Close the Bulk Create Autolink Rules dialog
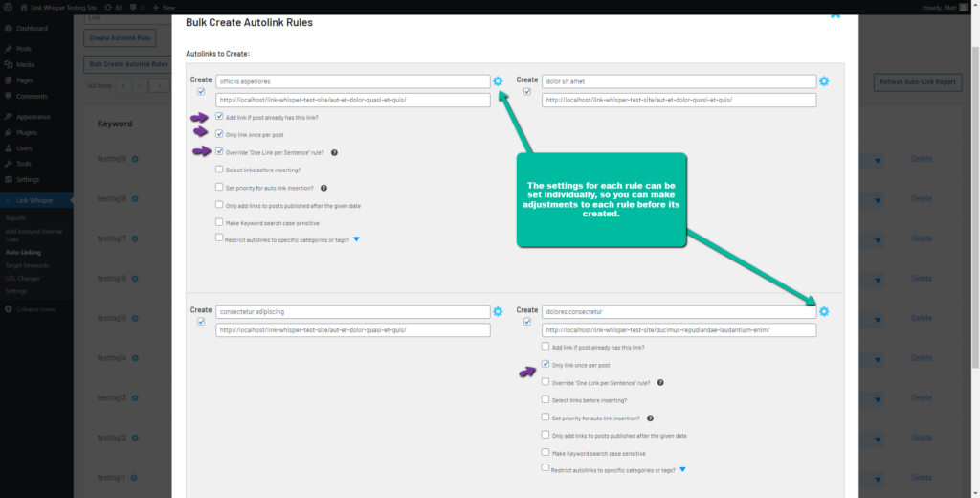The height and width of the screenshot is (498, 980). click(835, 15)
